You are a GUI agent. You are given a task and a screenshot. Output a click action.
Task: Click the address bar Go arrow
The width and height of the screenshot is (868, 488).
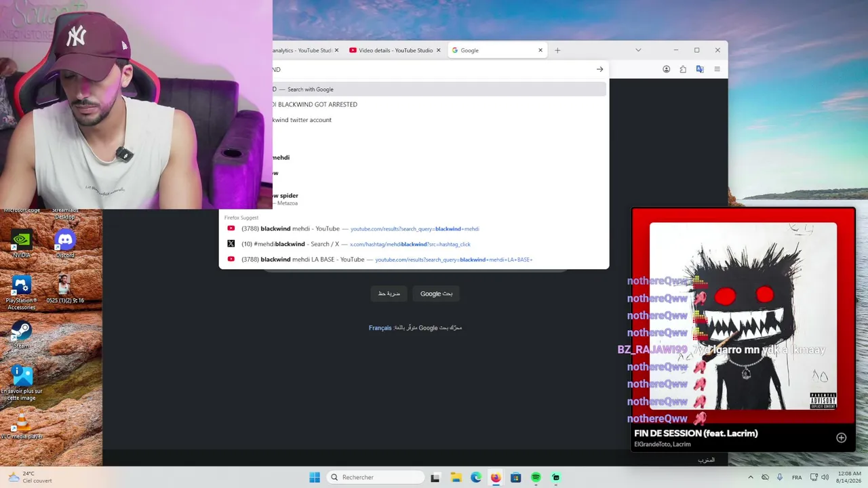599,69
